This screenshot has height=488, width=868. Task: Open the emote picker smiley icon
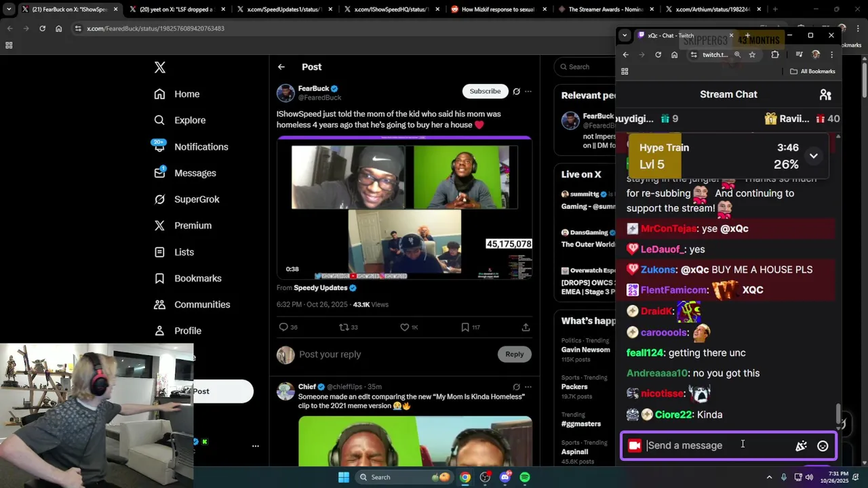coord(823,446)
